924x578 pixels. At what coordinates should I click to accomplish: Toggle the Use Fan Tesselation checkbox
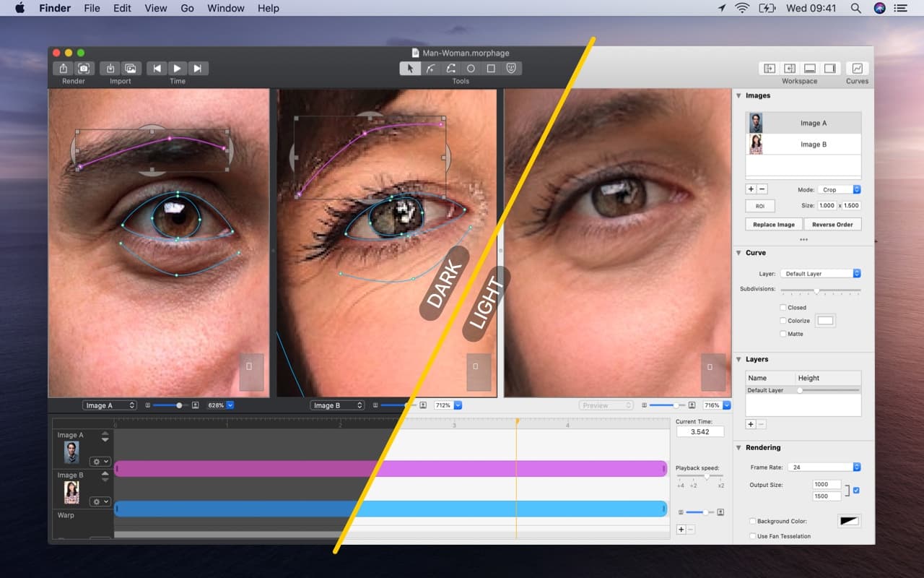[x=751, y=536]
